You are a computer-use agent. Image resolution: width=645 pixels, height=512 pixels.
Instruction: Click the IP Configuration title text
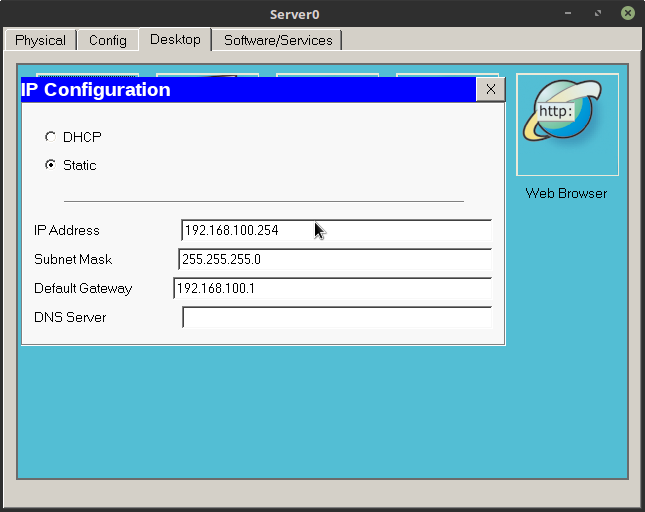coord(95,90)
